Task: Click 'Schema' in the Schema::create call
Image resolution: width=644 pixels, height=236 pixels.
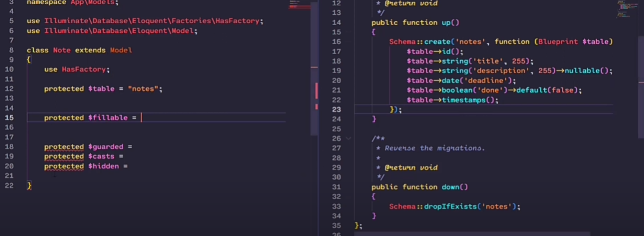Action: [403, 42]
